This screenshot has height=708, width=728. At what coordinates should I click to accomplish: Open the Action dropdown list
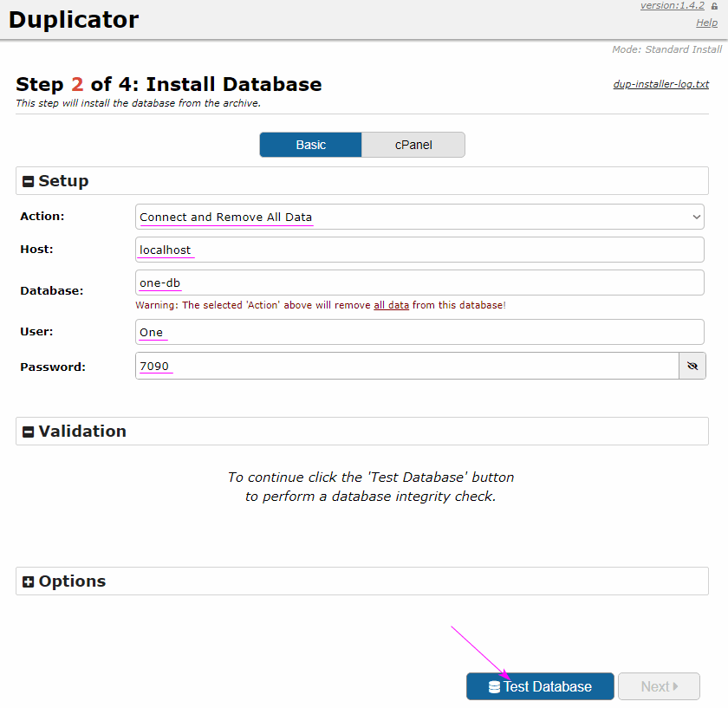pyautogui.click(x=419, y=217)
